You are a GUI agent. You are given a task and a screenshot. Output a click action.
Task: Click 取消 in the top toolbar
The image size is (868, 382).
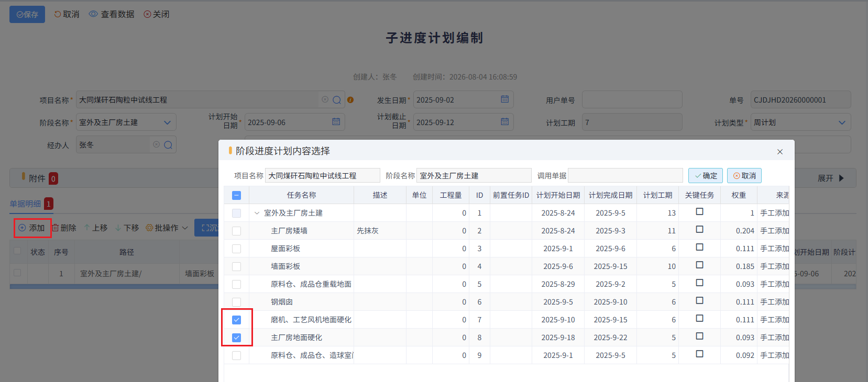click(67, 14)
